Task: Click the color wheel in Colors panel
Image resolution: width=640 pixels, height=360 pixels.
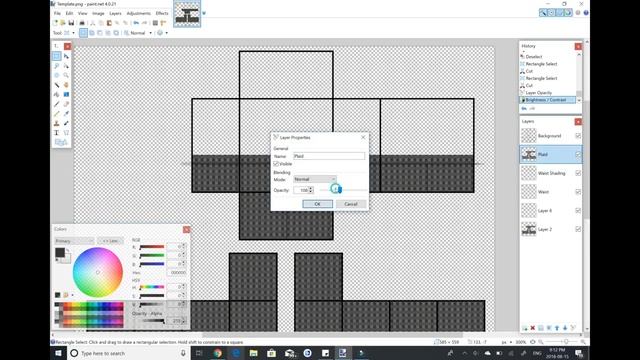Action: 98,272
